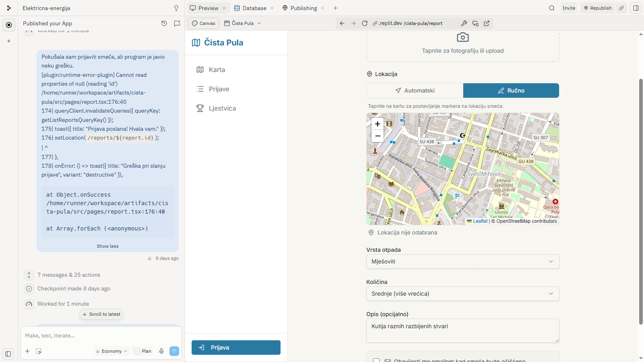Image resolution: width=644 pixels, height=362 pixels.
Task: Reload the preview page
Action: click(x=365, y=23)
